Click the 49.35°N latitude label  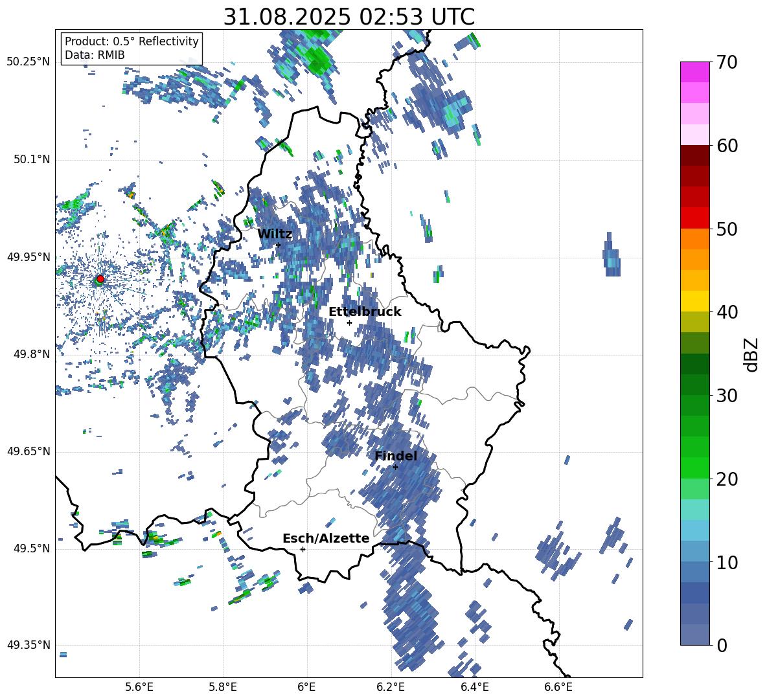coord(29,645)
